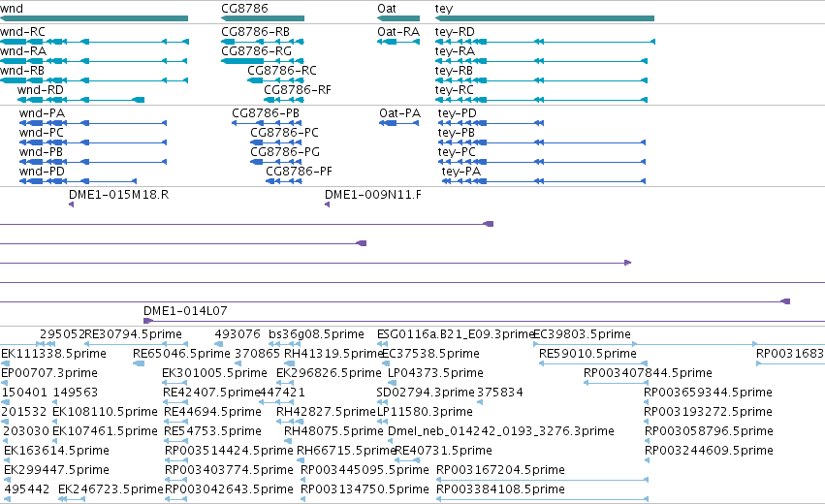Click the wnd-RA transcript label
The height and width of the screenshot is (504, 825).
pos(23,51)
